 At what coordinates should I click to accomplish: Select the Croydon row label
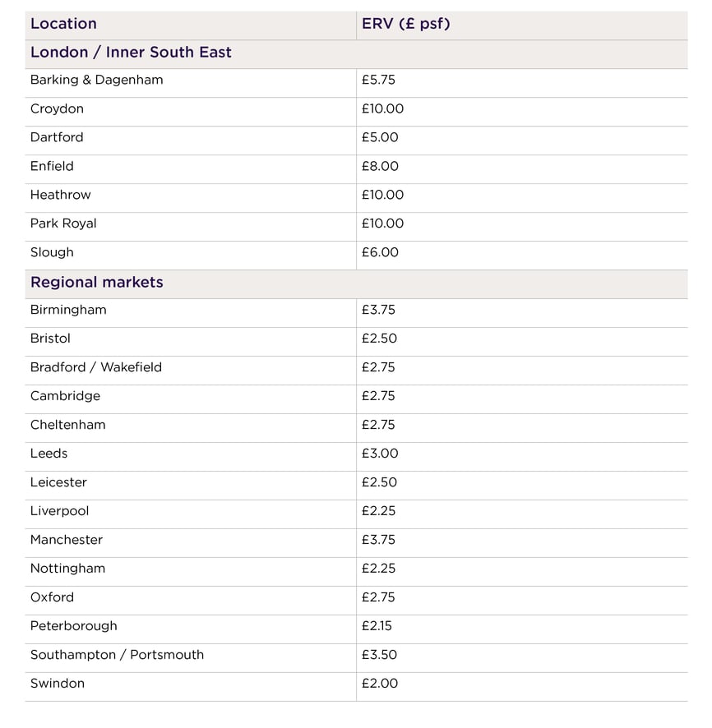click(57, 109)
